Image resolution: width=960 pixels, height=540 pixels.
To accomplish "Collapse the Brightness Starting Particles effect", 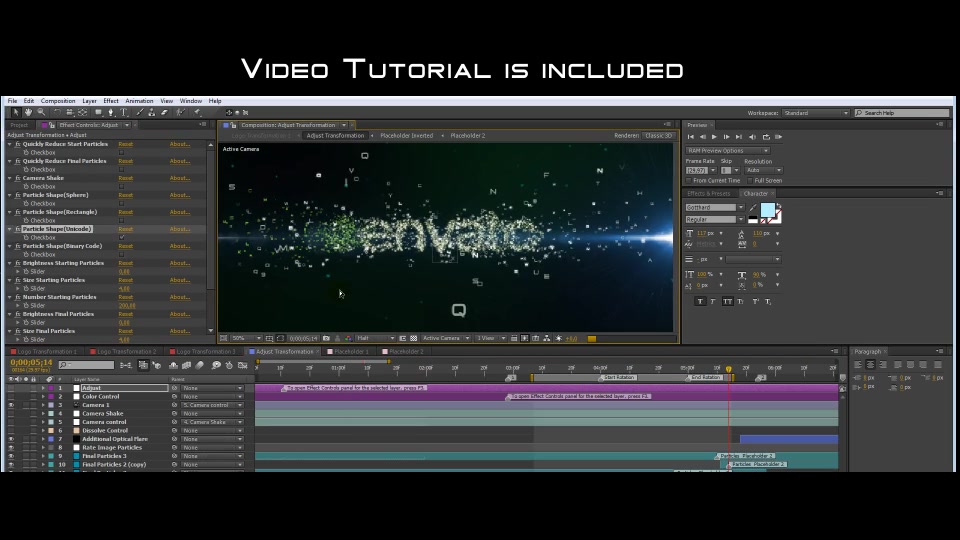I will (x=10, y=263).
